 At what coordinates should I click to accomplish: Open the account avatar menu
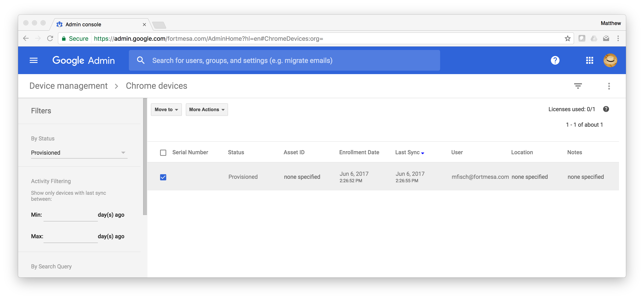click(610, 60)
